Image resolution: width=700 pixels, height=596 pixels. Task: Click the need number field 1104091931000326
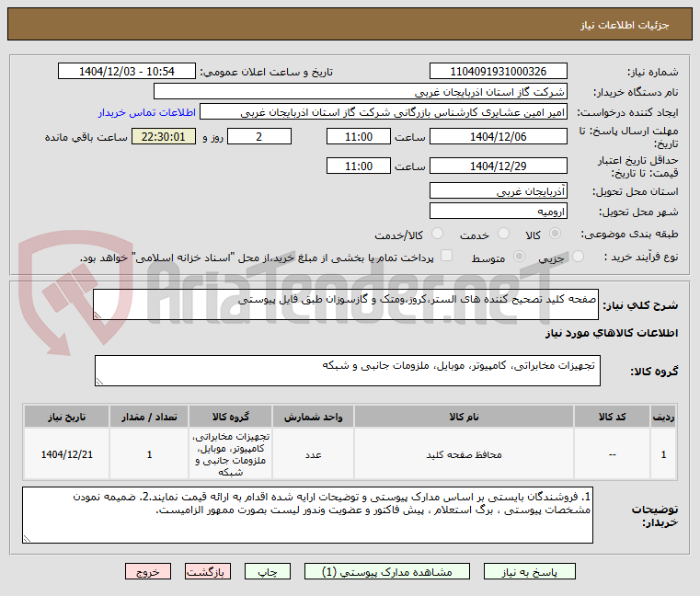click(499, 72)
